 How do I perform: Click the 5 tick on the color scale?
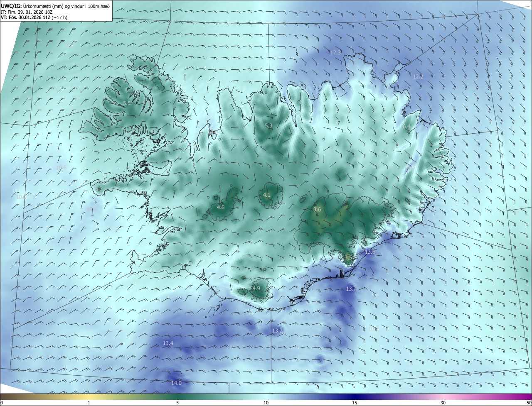(x=177, y=403)
